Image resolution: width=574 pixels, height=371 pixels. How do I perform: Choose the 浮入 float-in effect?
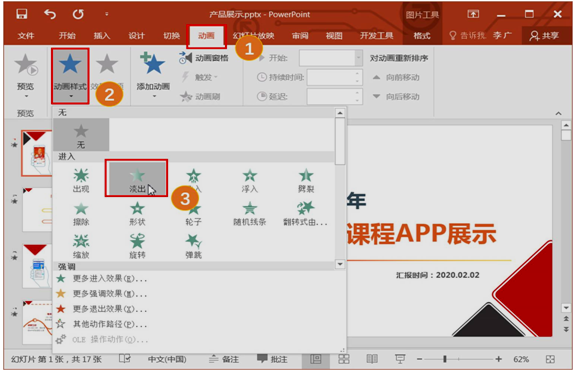pyautogui.click(x=250, y=180)
